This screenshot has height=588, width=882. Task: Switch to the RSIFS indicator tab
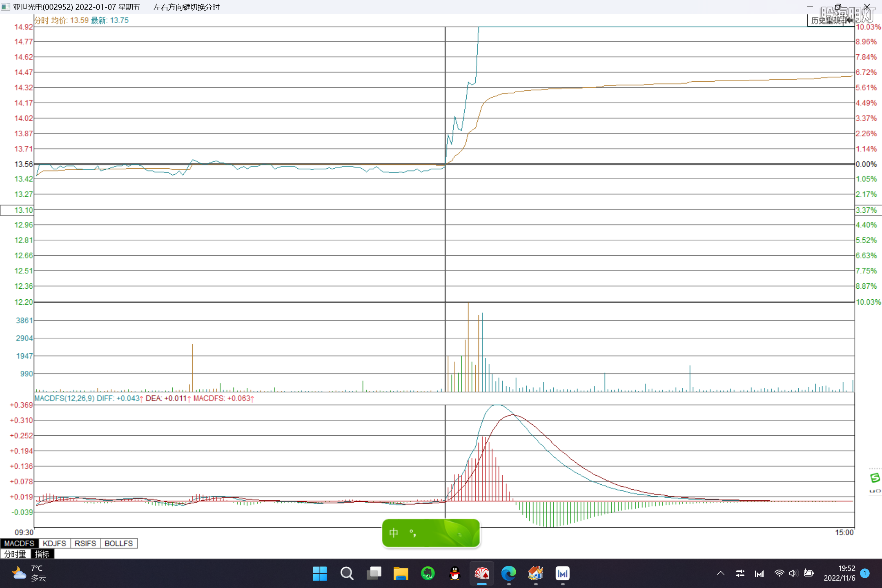pos(85,543)
